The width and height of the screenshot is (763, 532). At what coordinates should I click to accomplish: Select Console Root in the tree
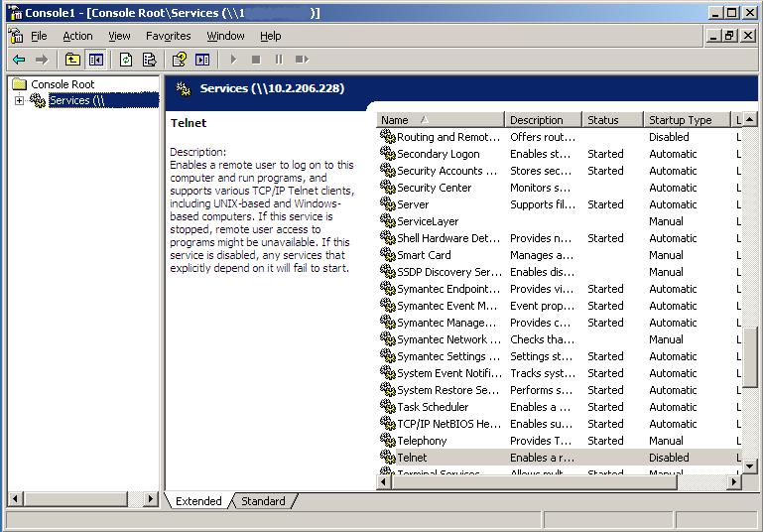coord(63,84)
